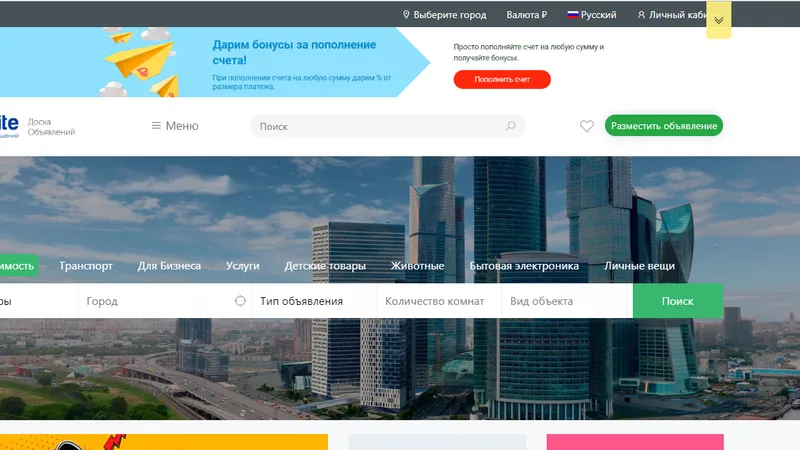Select the Услуги category tab
800x450 pixels.
(242, 266)
